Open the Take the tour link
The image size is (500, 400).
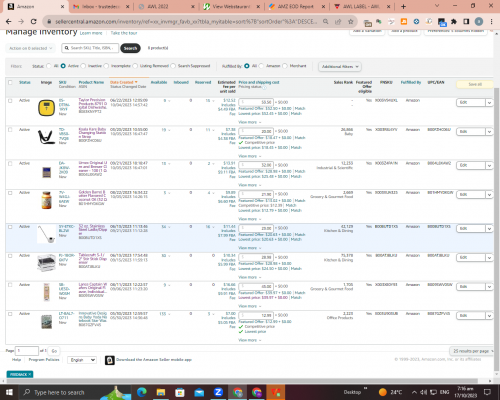[124, 33]
